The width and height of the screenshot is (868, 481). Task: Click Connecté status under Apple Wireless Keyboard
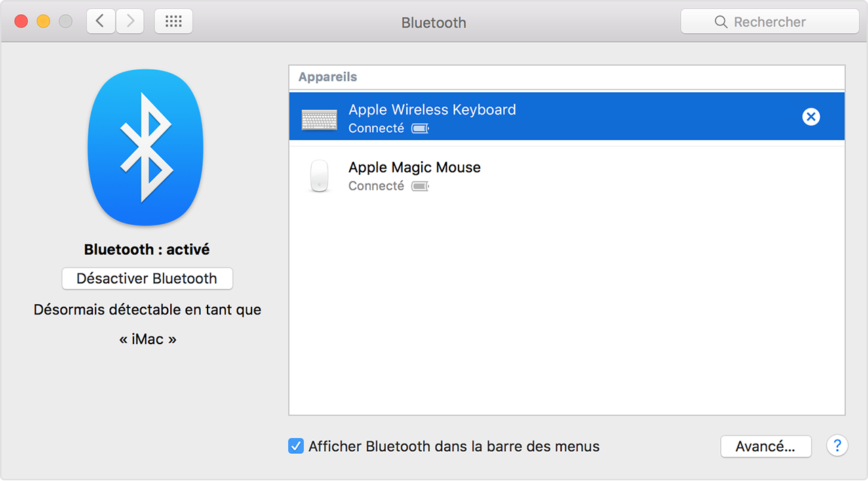376,128
